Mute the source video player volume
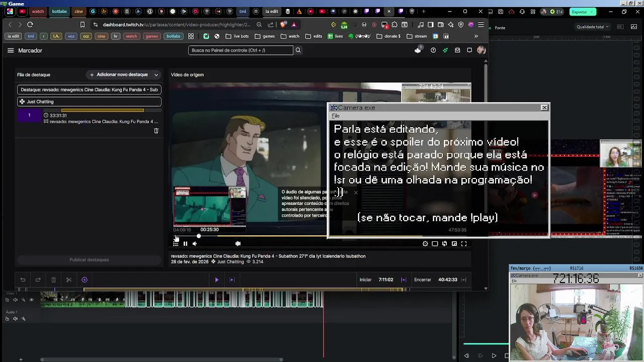 tap(195, 244)
